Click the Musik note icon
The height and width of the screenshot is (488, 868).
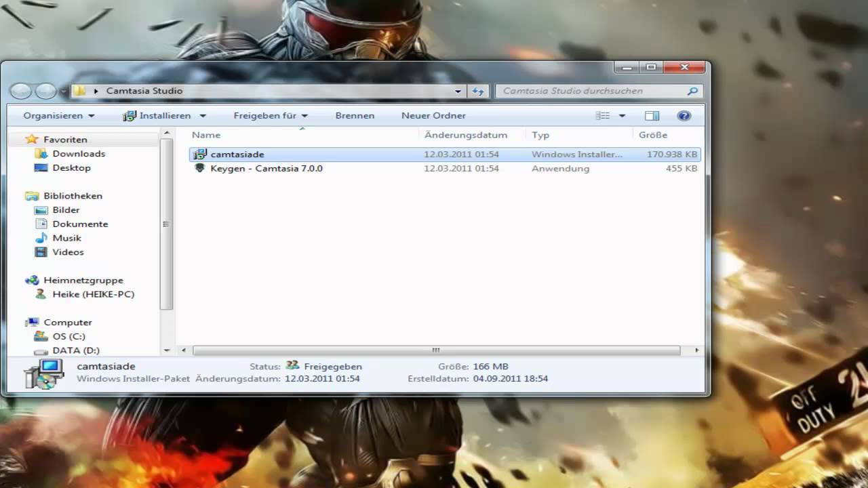[x=41, y=238]
